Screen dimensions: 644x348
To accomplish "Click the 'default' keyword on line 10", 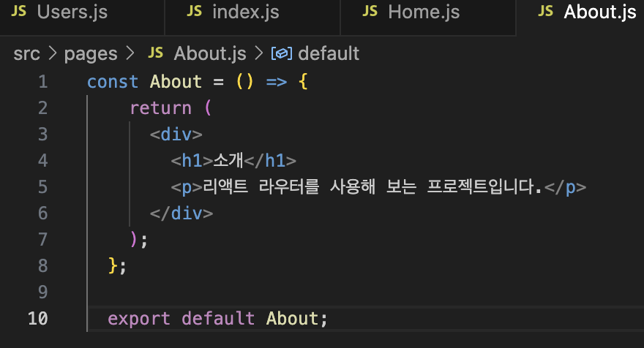I will point(218,319).
